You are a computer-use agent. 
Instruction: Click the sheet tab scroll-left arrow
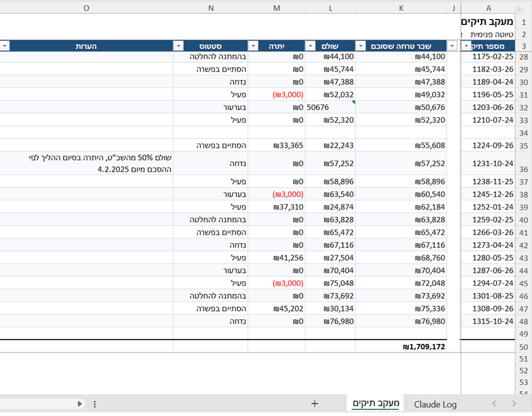click(494, 403)
